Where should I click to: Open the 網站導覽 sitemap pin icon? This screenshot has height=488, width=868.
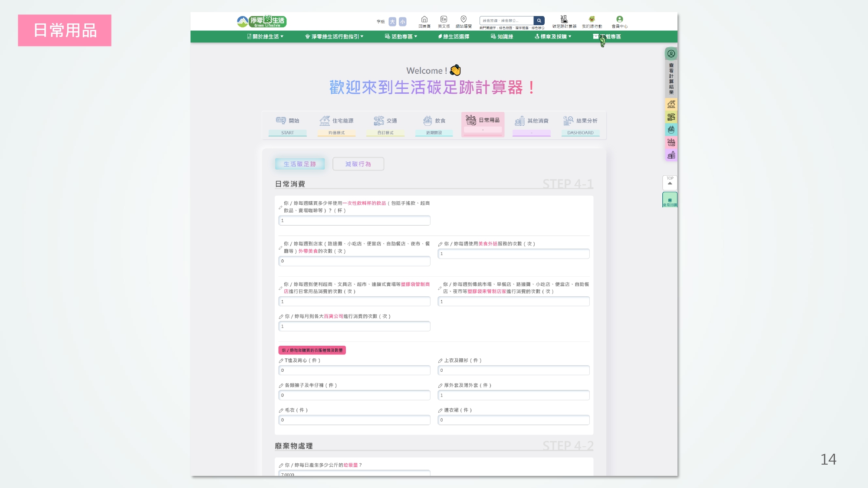[464, 20]
